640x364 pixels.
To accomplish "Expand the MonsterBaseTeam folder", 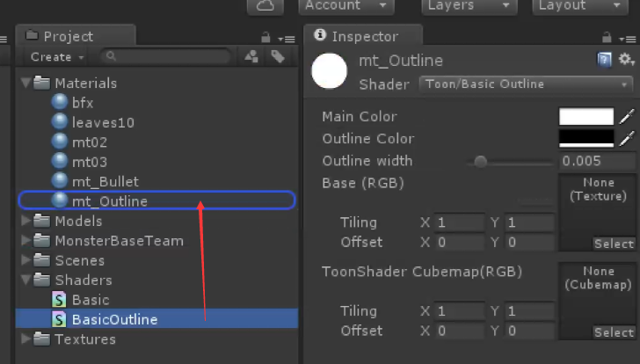I will point(25,240).
